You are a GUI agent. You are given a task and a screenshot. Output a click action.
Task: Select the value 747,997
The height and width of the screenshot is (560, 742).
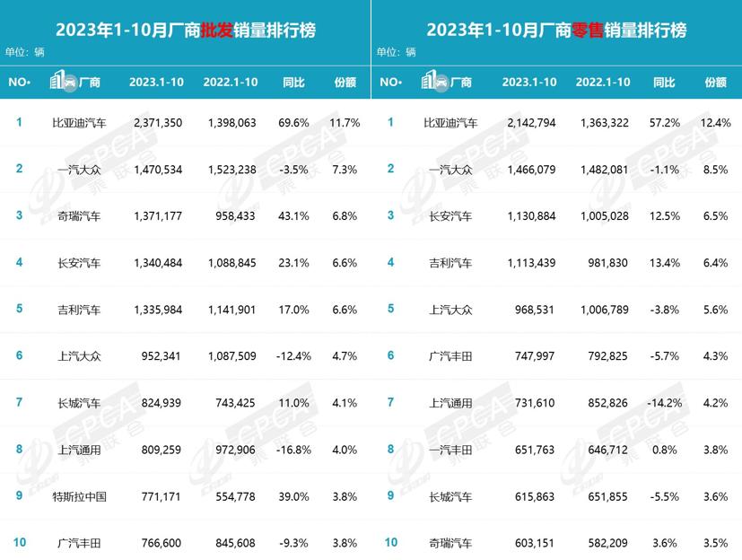(534, 356)
